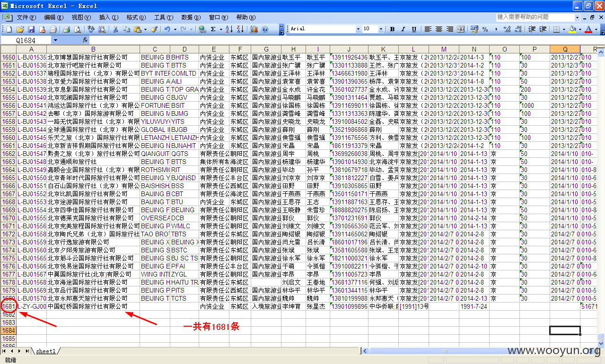Click the Insert Function fx button
Viewport: 605px width, 364px height.
85,40
